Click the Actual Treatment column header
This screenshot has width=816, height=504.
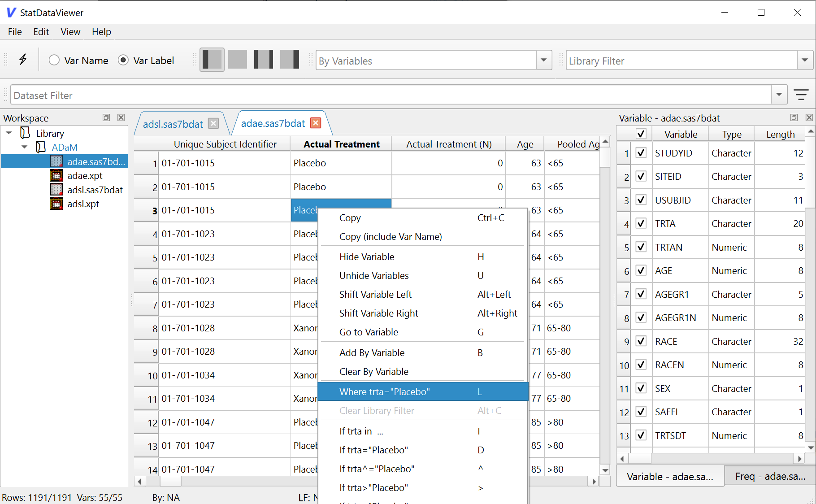341,144
